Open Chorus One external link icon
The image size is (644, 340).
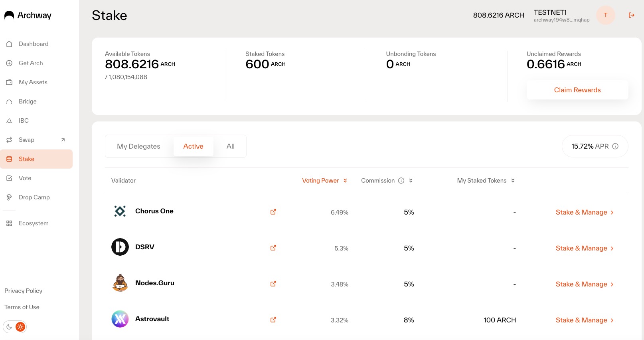(x=273, y=212)
